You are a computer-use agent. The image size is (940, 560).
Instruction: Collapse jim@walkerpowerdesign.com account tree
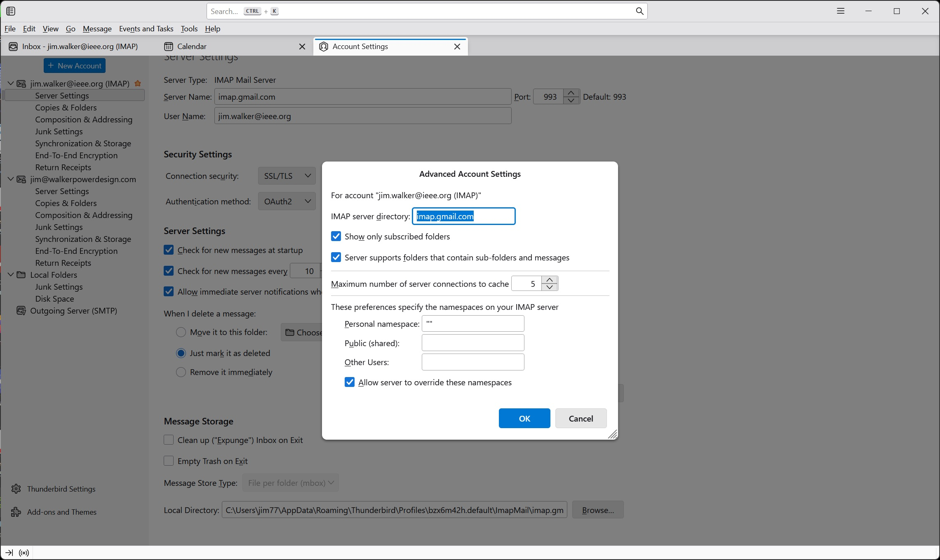coord(11,179)
